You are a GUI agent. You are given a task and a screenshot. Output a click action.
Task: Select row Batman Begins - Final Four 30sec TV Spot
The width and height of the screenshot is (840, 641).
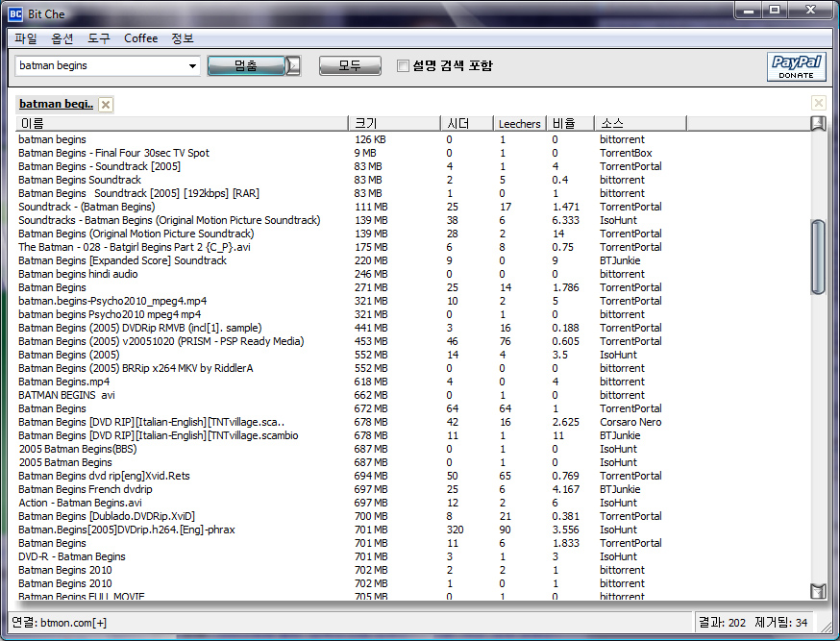413,153
